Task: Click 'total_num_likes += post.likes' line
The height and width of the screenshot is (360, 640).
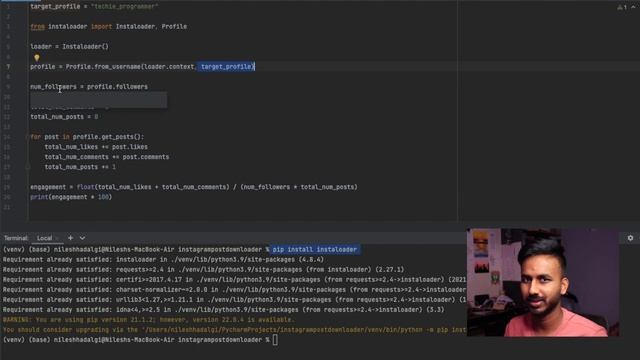Action: [96, 147]
